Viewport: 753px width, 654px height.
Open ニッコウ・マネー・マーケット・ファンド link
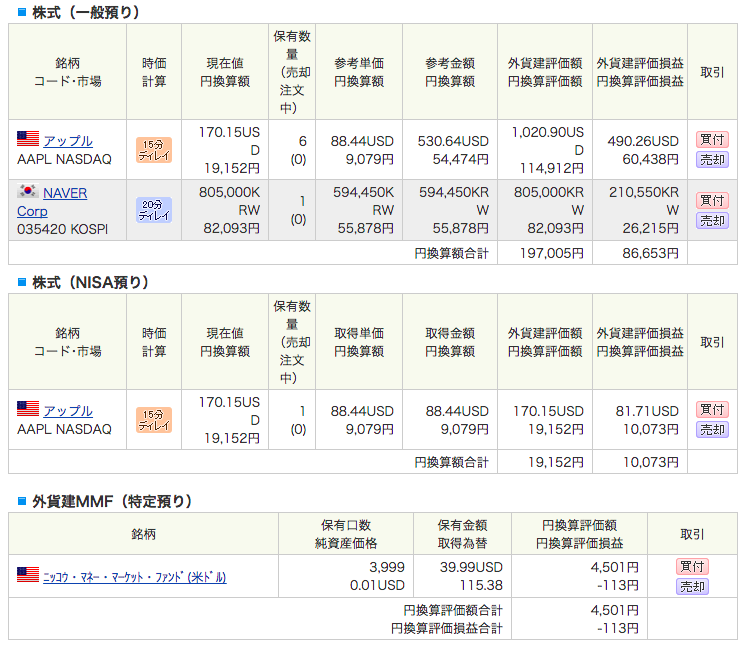(134, 577)
